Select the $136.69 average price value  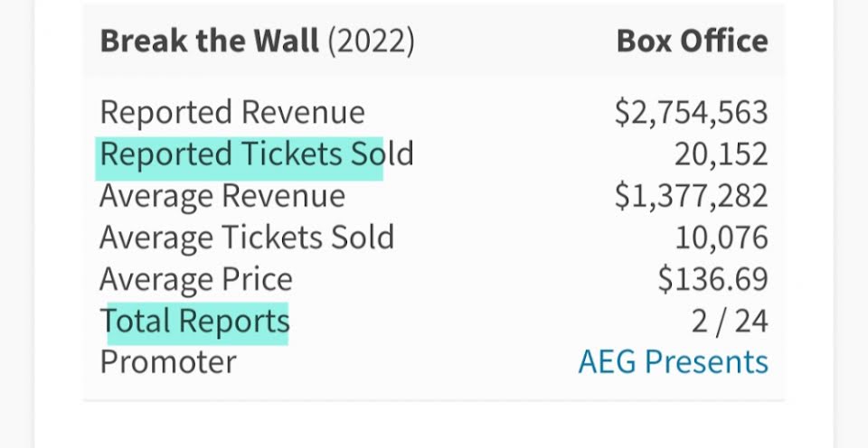pyautogui.click(x=712, y=279)
